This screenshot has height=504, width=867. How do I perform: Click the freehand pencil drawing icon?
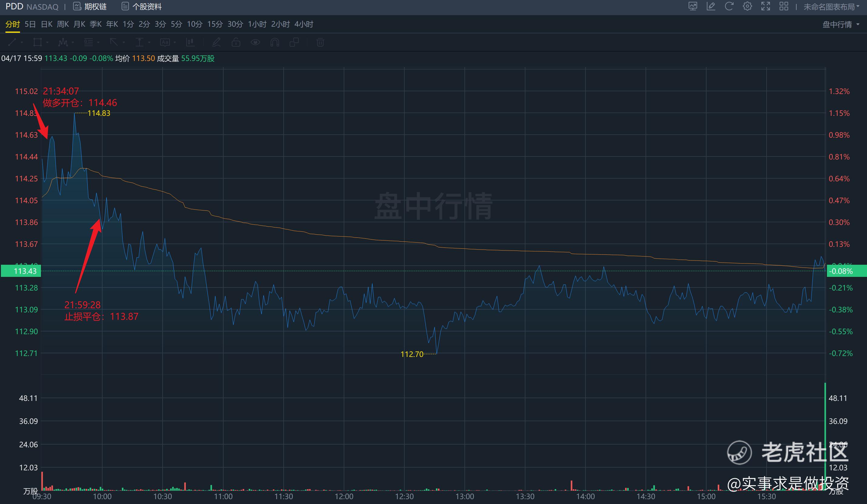coord(216,42)
